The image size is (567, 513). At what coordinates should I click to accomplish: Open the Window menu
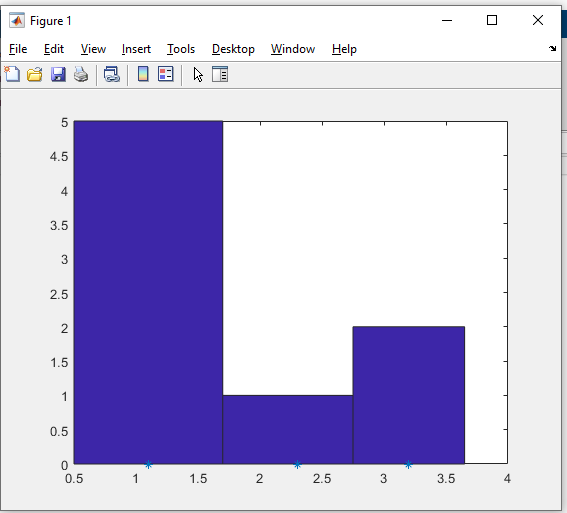(293, 49)
